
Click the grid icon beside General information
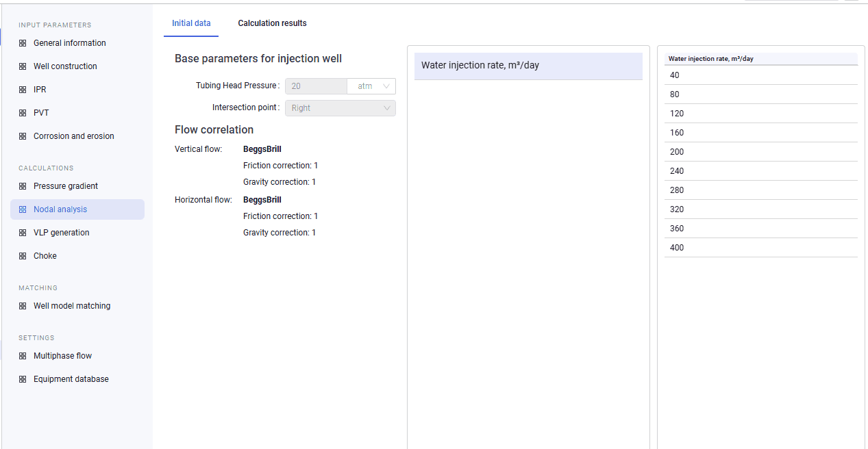click(x=23, y=43)
